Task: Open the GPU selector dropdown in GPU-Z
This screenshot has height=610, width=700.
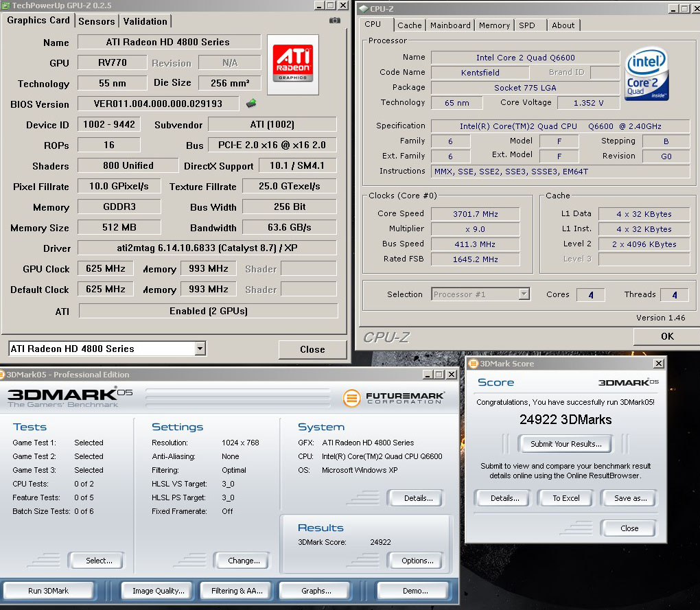Action: pyautogui.click(x=200, y=349)
